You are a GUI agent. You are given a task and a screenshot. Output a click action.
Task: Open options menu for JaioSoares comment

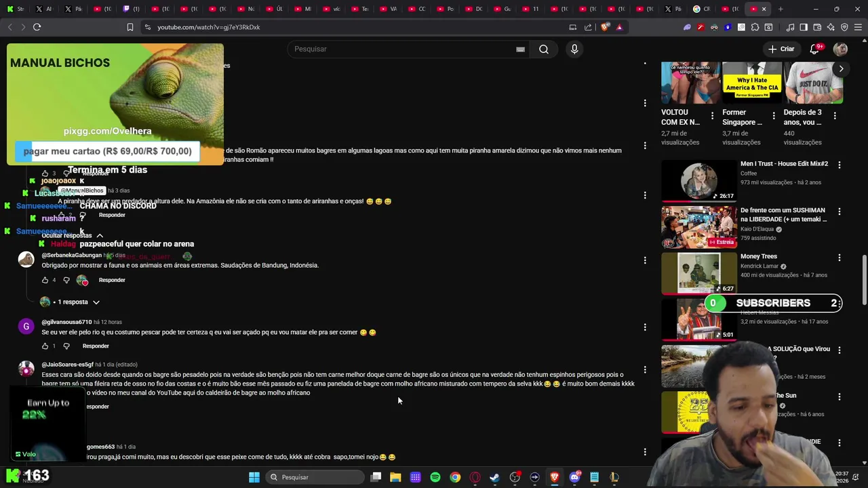tap(645, 369)
